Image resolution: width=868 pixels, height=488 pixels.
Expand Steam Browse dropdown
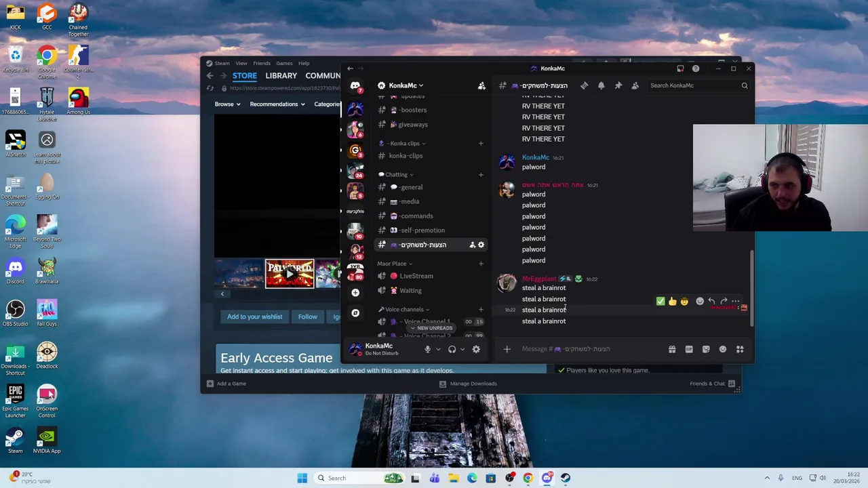click(227, 104)
